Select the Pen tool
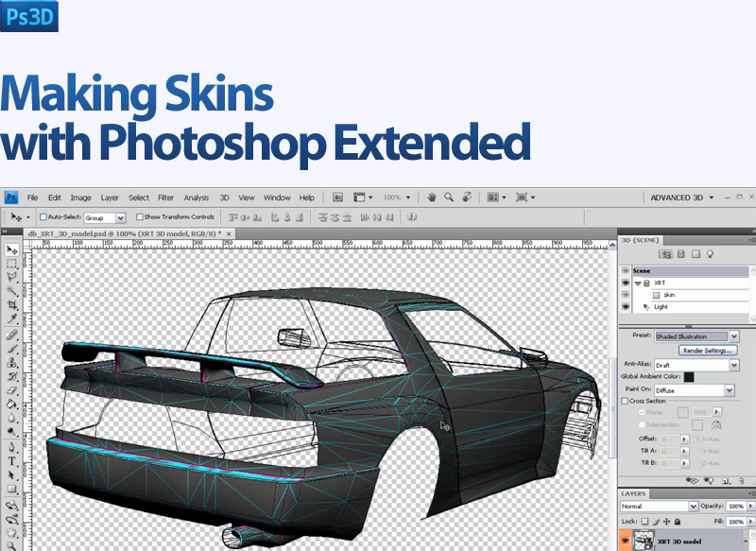 pos(12,448)
